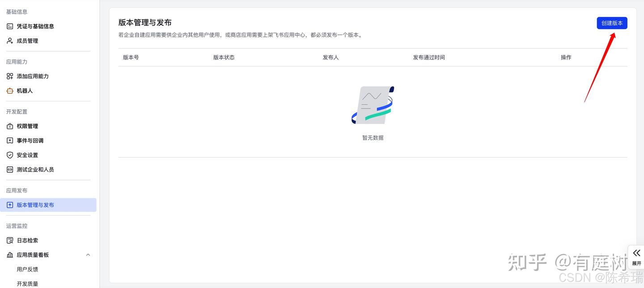Click the 版本状态 column header

[224, 58]
